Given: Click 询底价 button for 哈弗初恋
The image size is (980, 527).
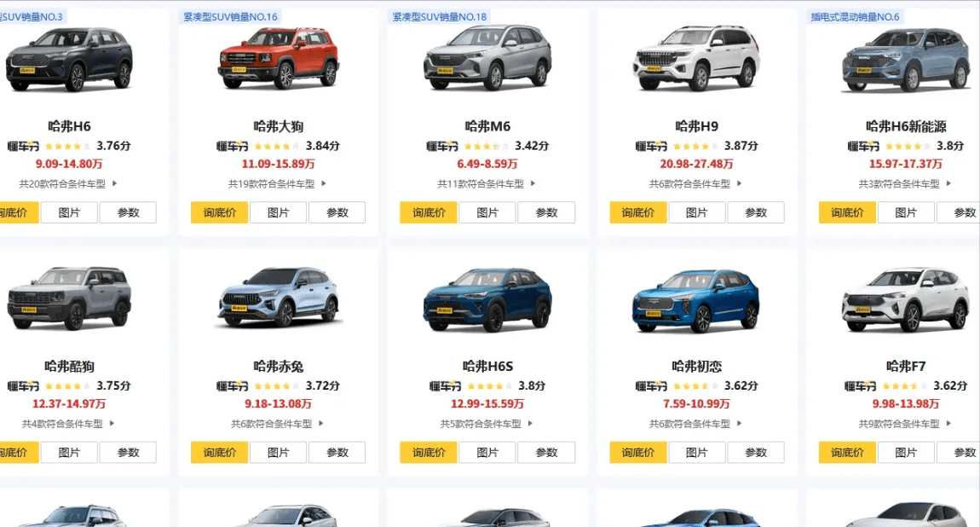Looking at the screenshot, I should coord(638,453).
